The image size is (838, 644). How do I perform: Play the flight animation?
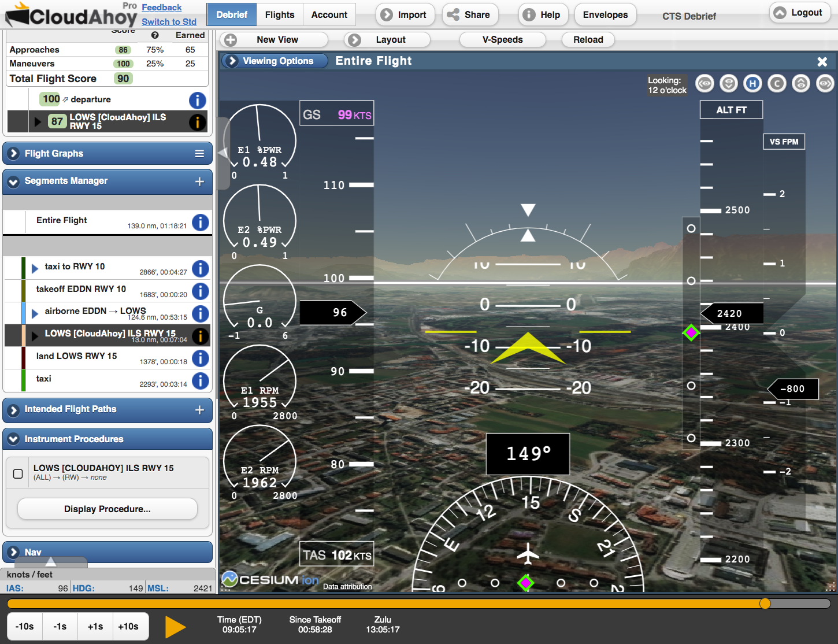(x=175, y=627)
